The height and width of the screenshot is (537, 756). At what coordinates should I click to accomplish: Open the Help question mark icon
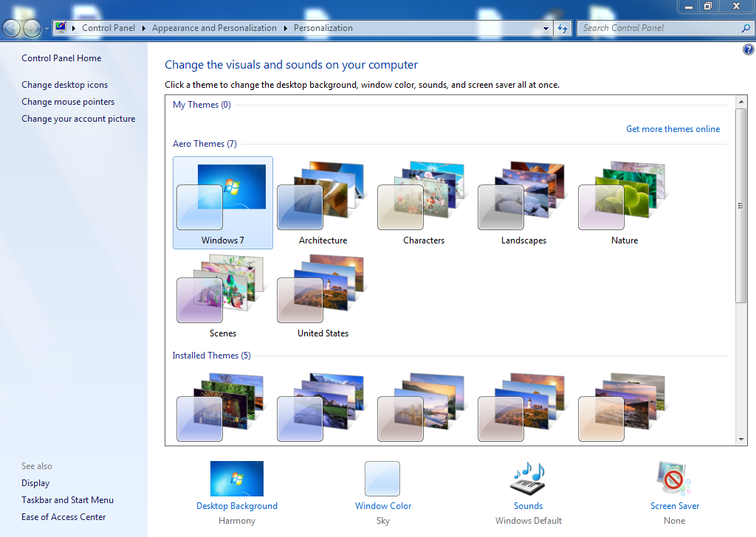749,49
